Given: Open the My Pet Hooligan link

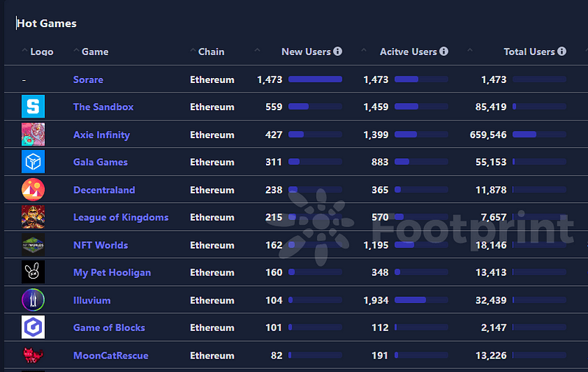Looking at the screenshot, I should click(x=112, y=272).
